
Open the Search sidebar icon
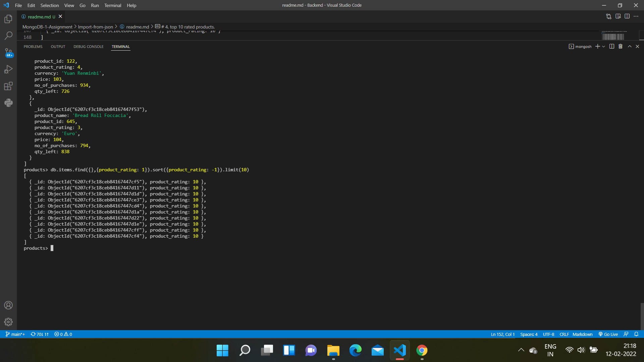[8, 36]
